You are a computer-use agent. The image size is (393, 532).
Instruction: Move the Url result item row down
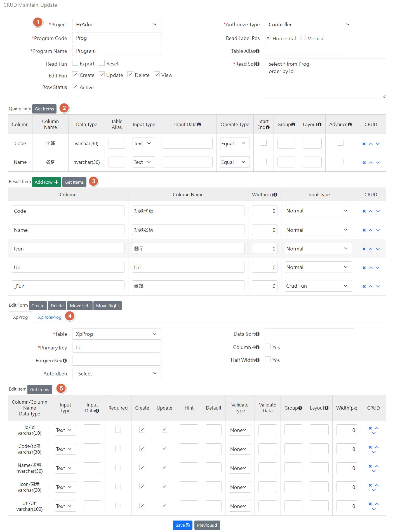coord(378,268)
